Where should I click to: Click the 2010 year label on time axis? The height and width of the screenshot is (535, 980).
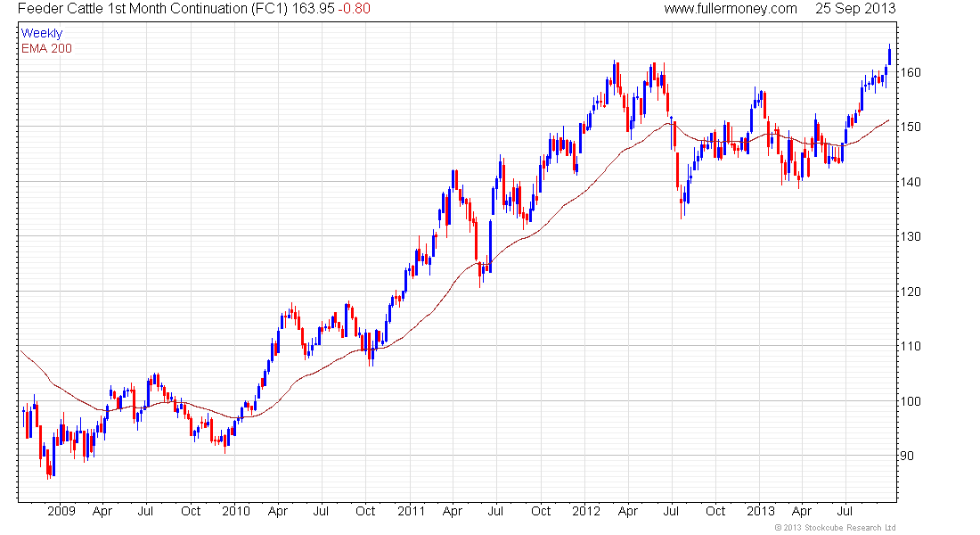click(235, 511)
